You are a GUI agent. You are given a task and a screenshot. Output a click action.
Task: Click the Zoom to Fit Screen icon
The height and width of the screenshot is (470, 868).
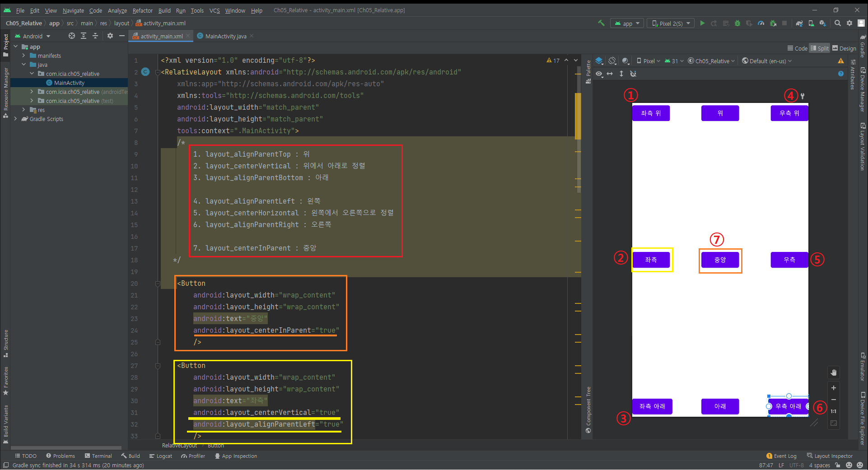pyautogui.click(x=834, y=423)
